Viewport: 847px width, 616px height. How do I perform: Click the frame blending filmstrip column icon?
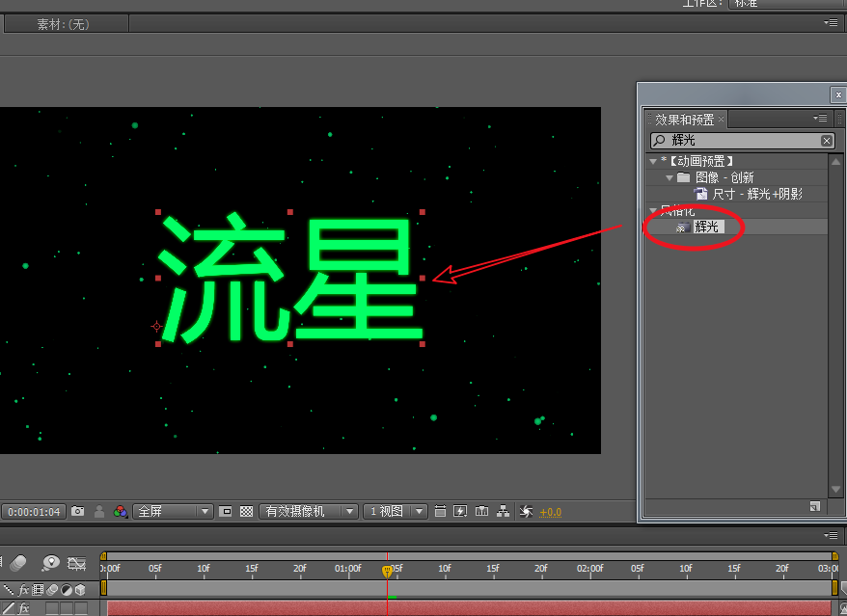(x=38, y=590)
